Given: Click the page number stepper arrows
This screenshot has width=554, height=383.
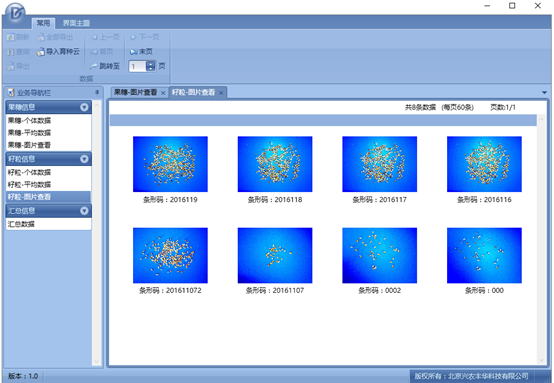Looking at the screenshot, I should pos(151,66).
